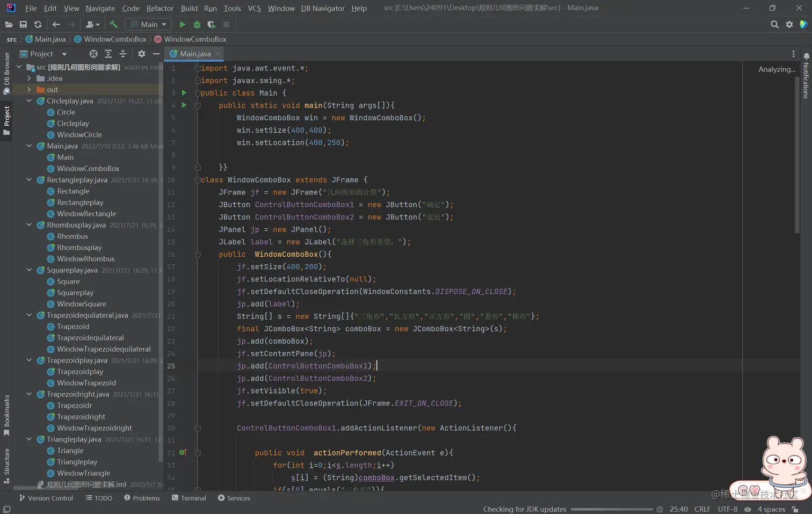Collapse Triangleplay.java node

(x=29, y=439)
